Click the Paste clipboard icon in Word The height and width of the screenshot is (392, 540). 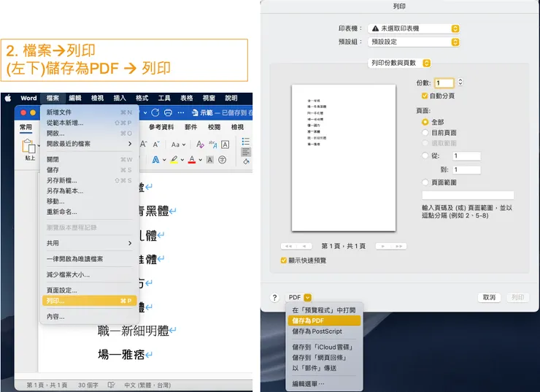click(x=29, y=146)
